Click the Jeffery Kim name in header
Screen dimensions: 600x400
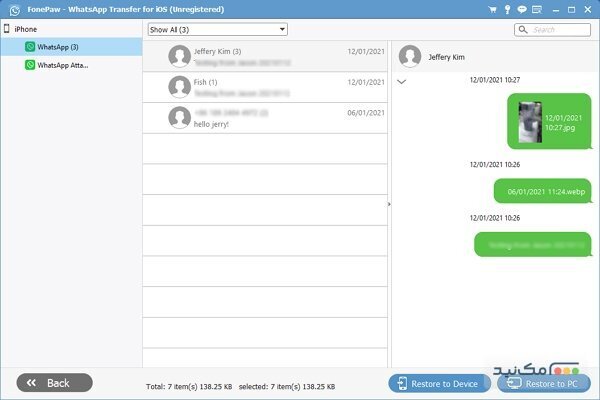pos(446,57)
